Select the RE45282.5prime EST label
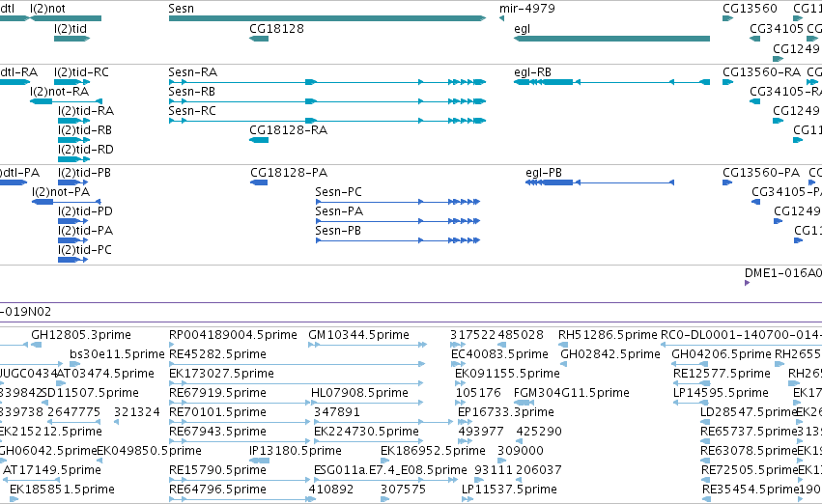Viewport: 822px width, 504px height. coord(217,354)
